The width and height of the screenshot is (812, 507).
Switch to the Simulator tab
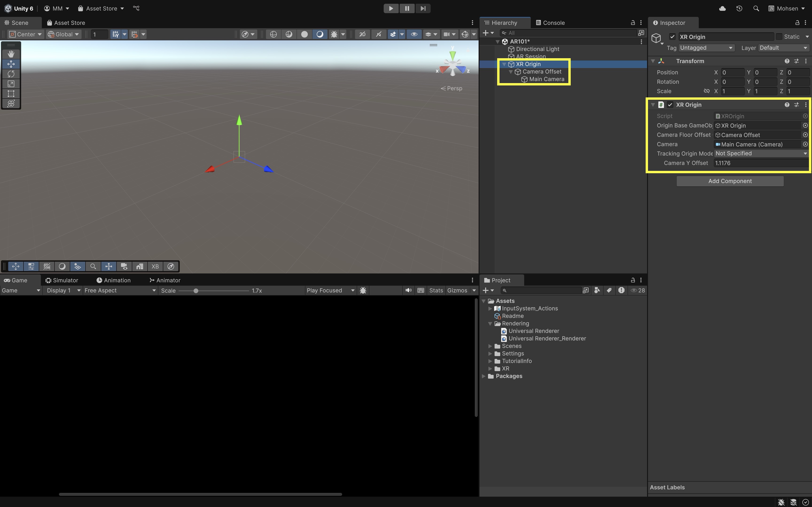pos(62,280)
